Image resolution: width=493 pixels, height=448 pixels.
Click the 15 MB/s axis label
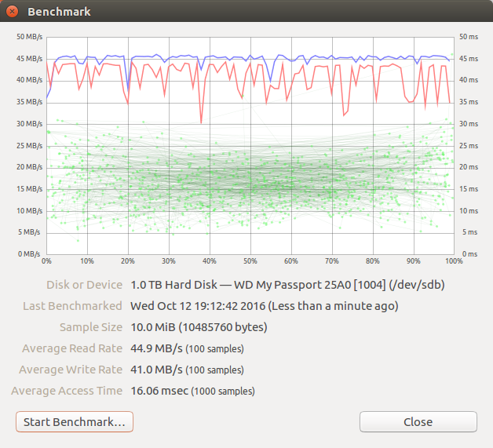(29, 189)
